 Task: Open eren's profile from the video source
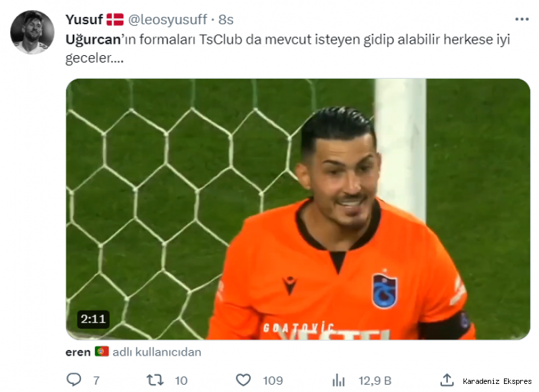point(78,352)
